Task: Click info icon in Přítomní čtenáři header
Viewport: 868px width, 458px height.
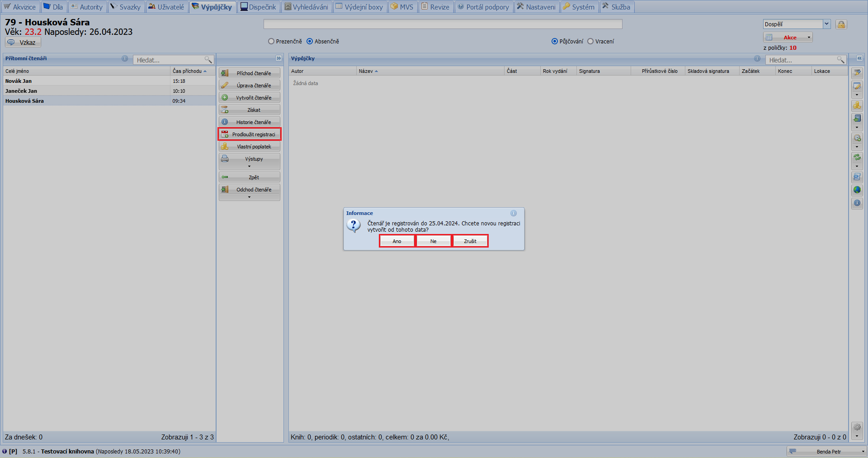Action: [125, 58]
